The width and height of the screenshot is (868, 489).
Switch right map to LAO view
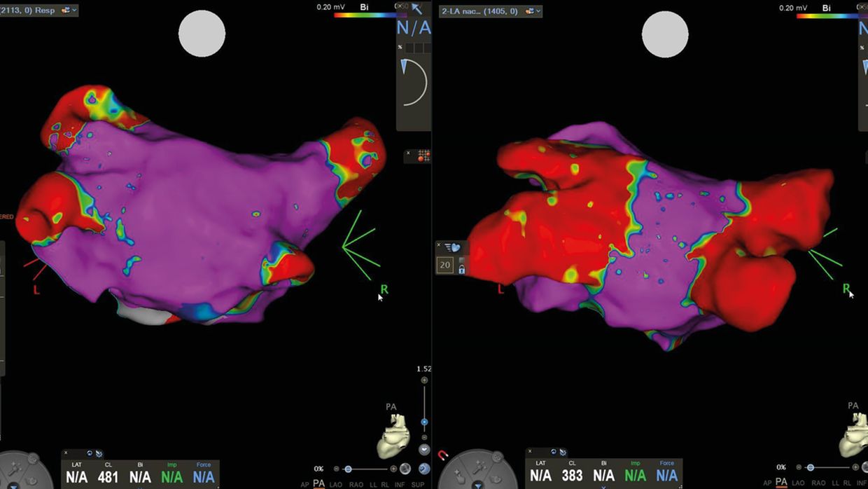pyautogui.click(x=799, y=483)
